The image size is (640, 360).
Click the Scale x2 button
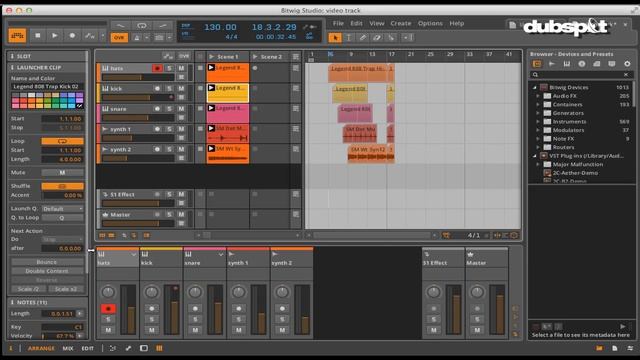click(x=66, y=289)
